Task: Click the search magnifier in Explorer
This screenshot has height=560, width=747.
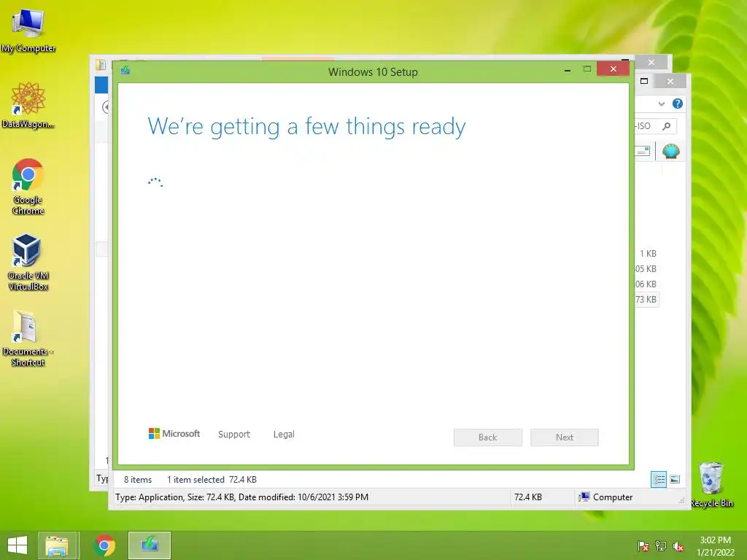Action: point(667,125)
